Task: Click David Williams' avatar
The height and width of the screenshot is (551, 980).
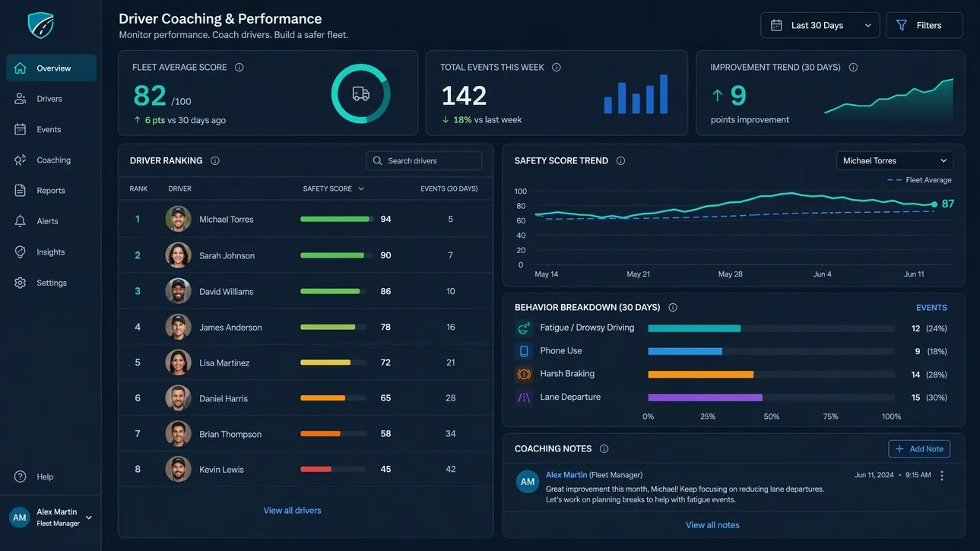Action: tap(178, 291)
